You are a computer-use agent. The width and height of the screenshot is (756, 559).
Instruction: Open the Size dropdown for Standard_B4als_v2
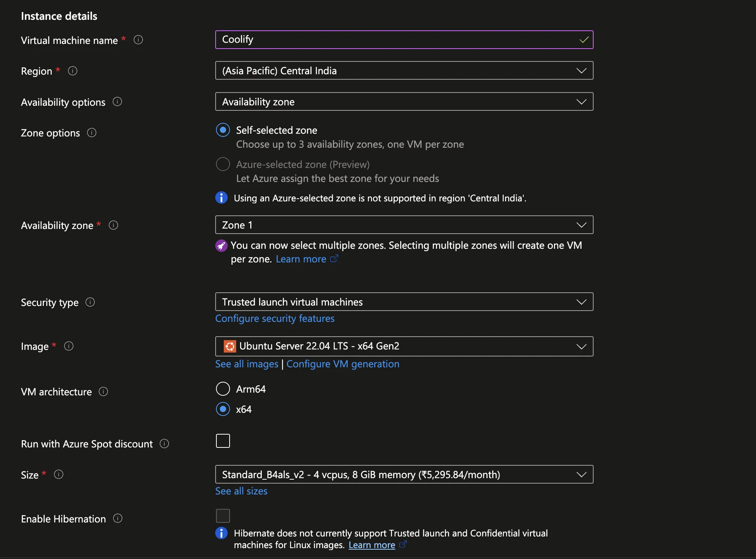coord(404,475)
